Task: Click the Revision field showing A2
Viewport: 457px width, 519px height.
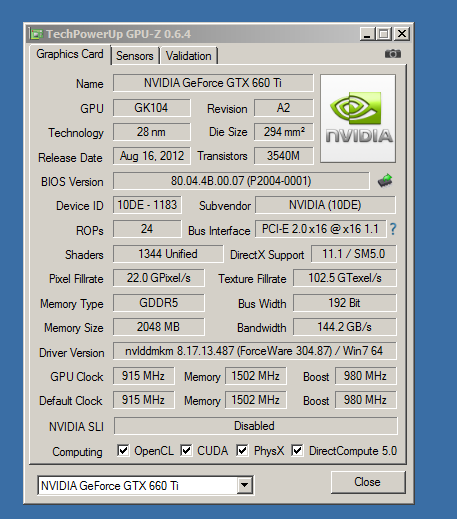Action: pyautogui.click(x=284, y=108)
